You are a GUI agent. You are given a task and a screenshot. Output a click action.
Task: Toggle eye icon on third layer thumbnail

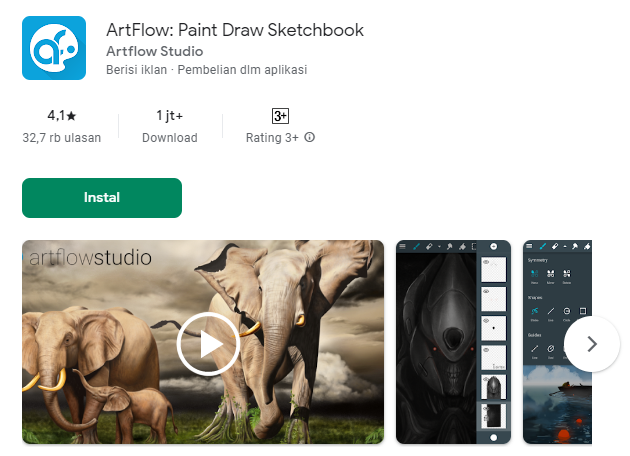[486, 321]
